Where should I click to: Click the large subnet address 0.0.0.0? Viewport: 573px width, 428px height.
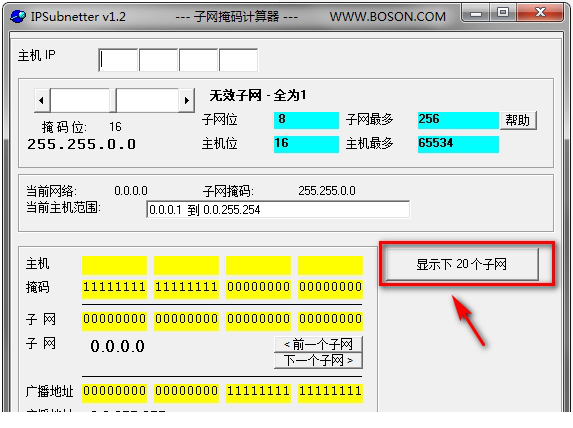point(118,346)
